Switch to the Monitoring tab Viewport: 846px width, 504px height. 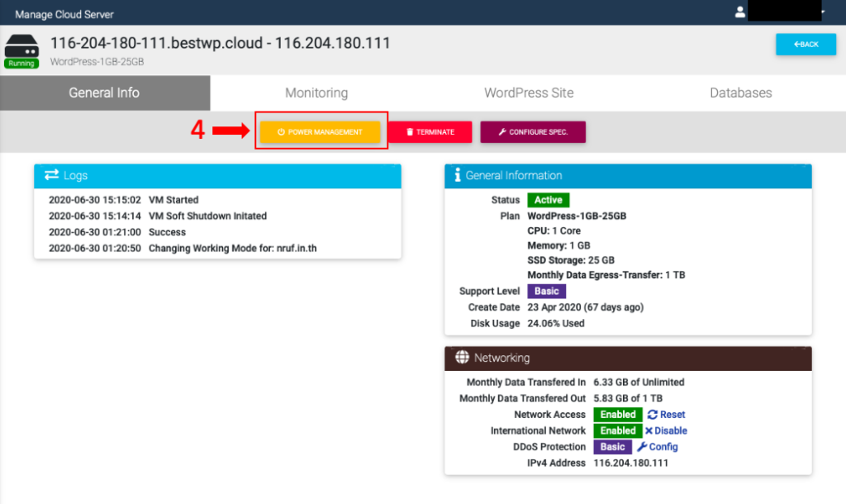pos(316,93)
